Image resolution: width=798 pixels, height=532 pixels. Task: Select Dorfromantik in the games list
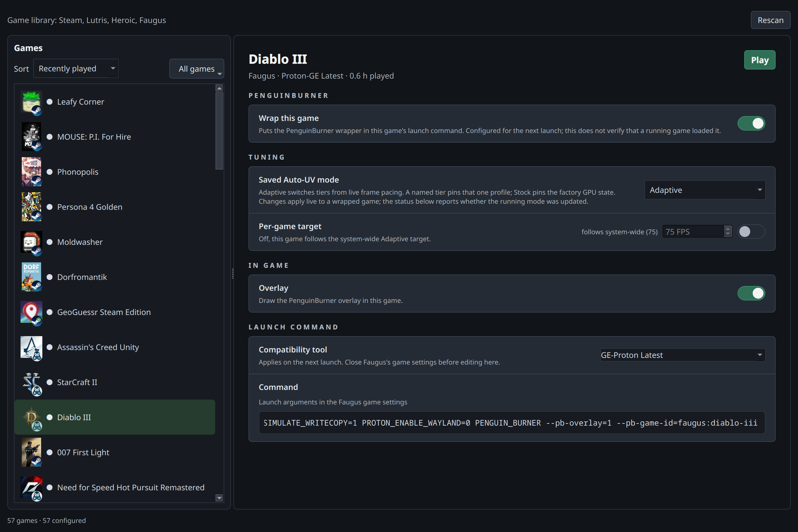point(115,277)
